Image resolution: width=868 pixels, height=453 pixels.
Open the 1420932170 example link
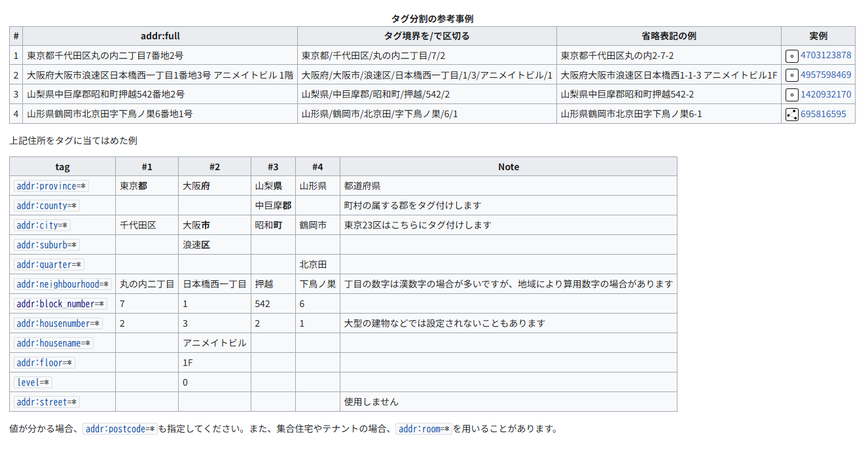826,94
